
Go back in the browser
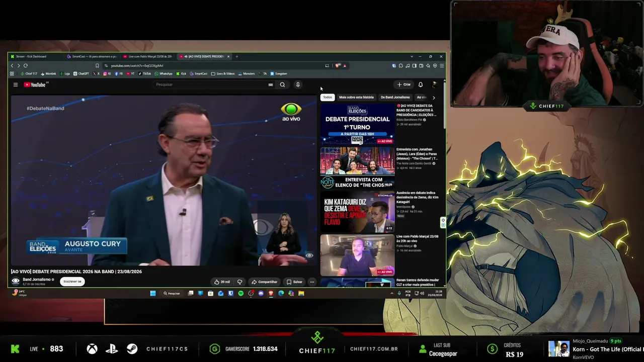(12, 66)
